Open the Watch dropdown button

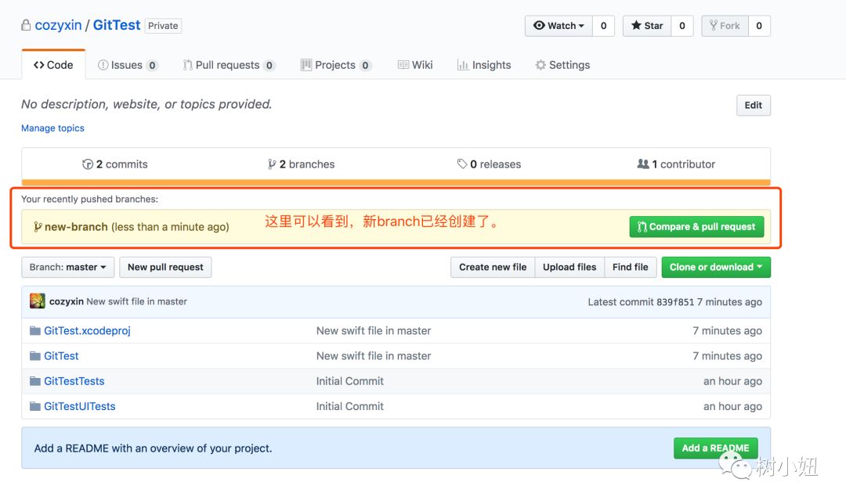pos(559,25)
